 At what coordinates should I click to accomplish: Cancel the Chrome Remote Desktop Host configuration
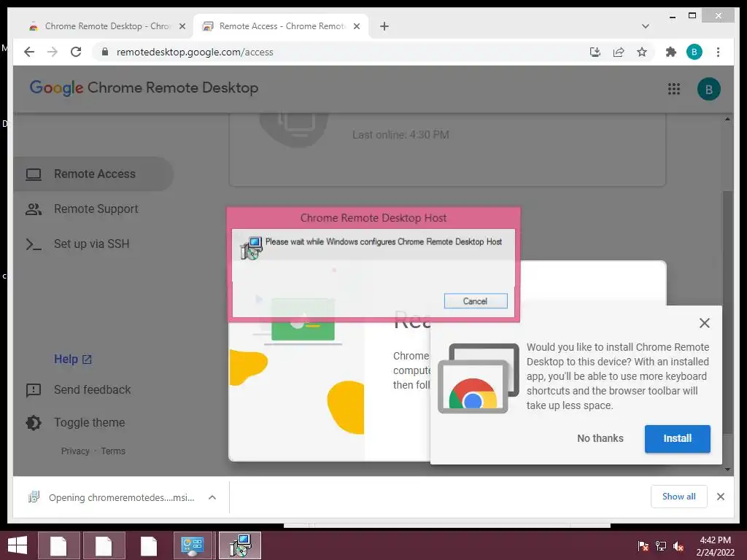pyautogui.click(x=476, y=301)
